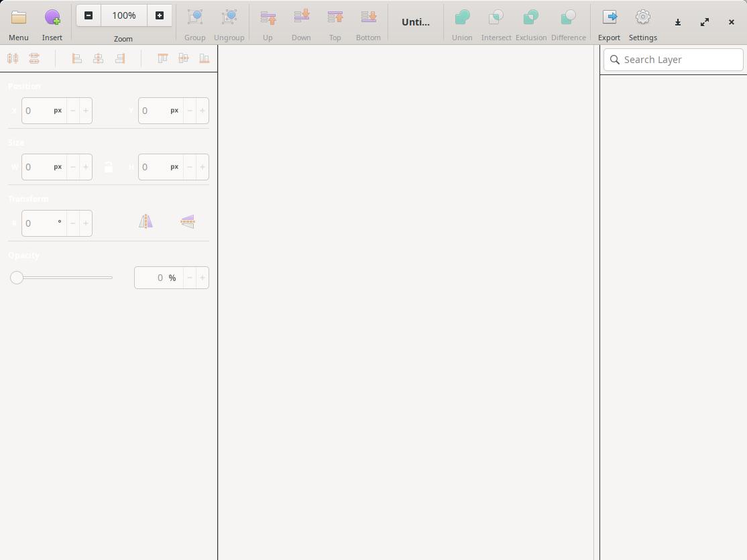Distribute items vertically
747x560 pixels.
[34, 58]
